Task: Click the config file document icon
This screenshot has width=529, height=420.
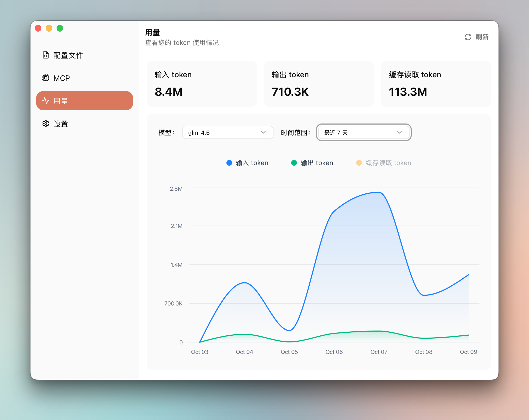Action: click(x=46, y=55)
